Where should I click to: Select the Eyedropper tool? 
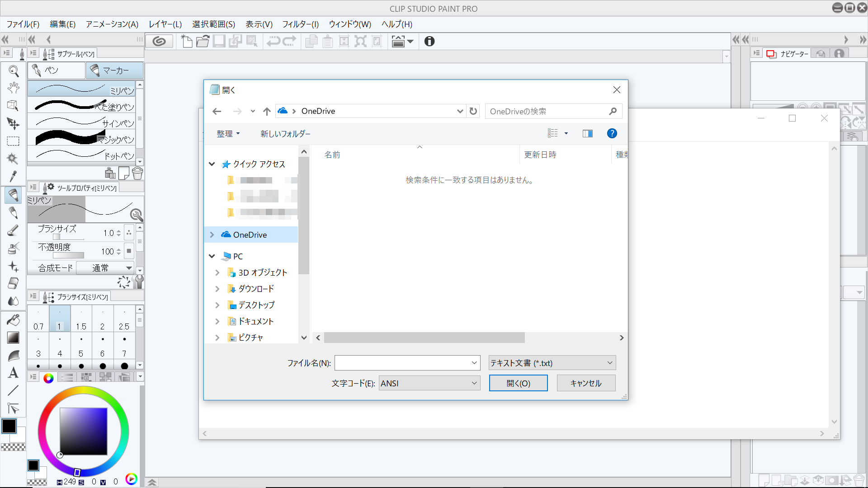[x=14, y=176]
